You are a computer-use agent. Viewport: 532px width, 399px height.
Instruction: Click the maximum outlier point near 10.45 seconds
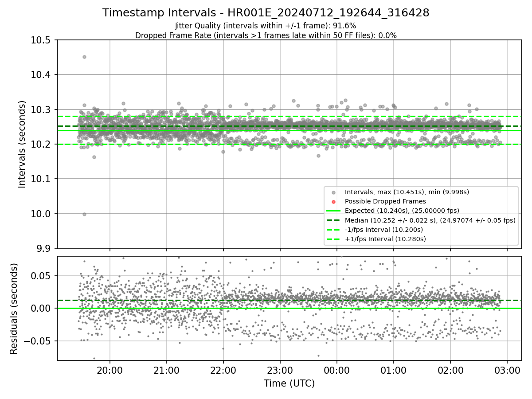[x=84, y=57]
